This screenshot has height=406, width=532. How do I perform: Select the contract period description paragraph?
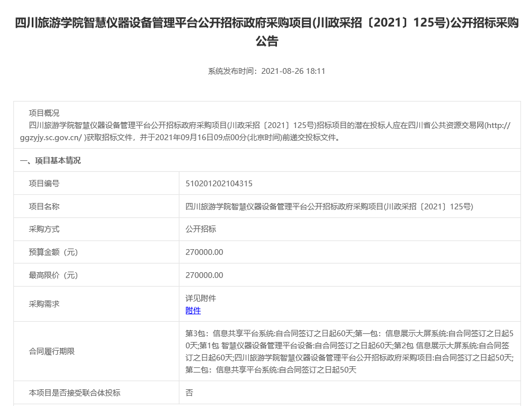[x=350, y=351]
